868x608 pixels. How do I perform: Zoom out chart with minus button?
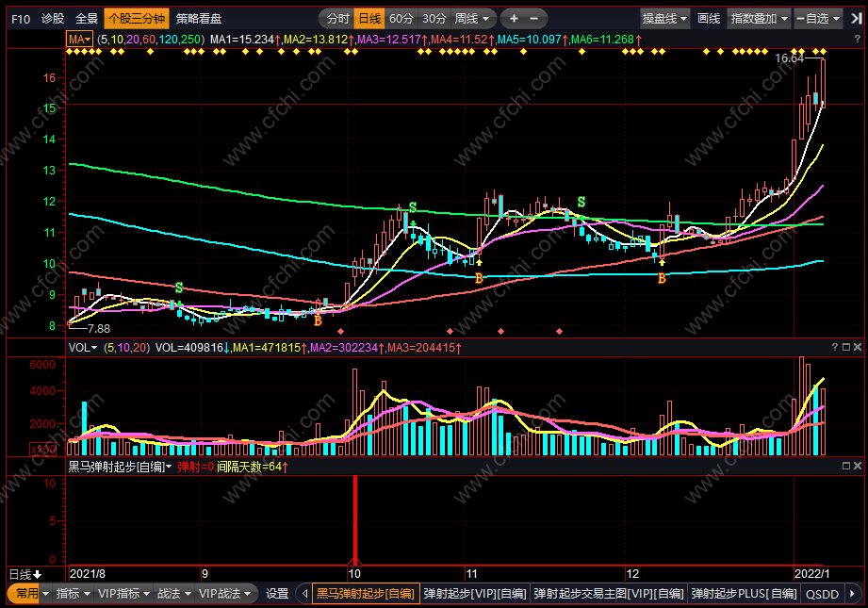pos(534,19)
